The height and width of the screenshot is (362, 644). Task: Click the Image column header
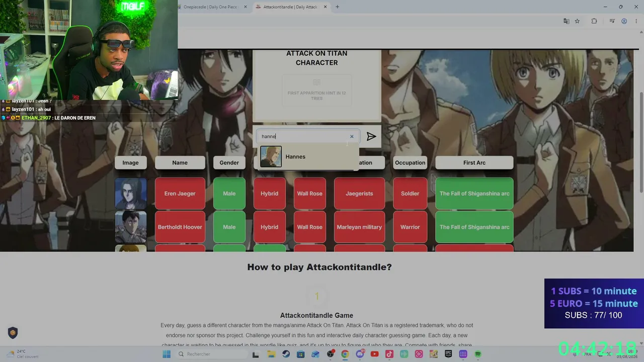[x=130, y=162]
